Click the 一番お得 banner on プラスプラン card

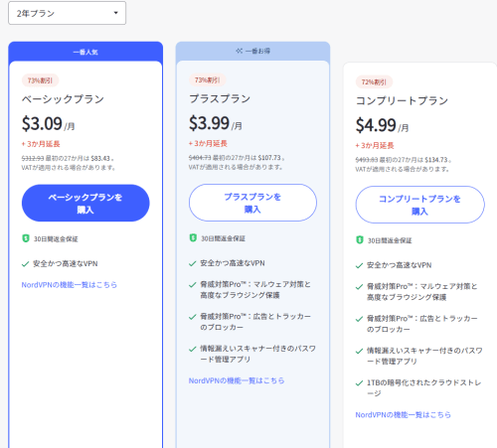click(252, 51)
